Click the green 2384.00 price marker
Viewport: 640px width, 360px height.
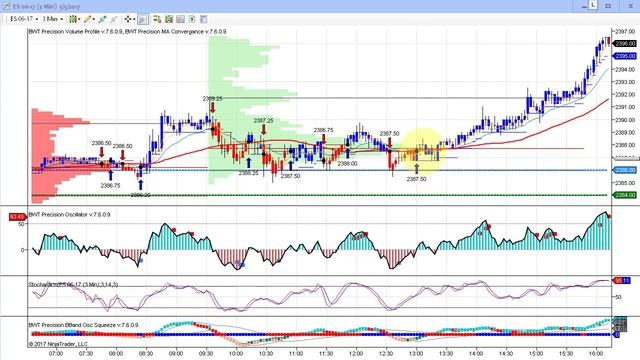click(x=625, y=195)
